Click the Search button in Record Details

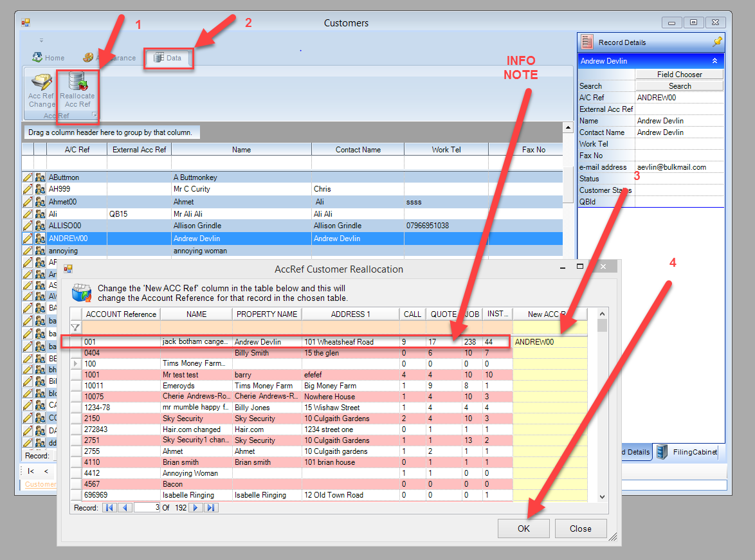tap(679, 86)
